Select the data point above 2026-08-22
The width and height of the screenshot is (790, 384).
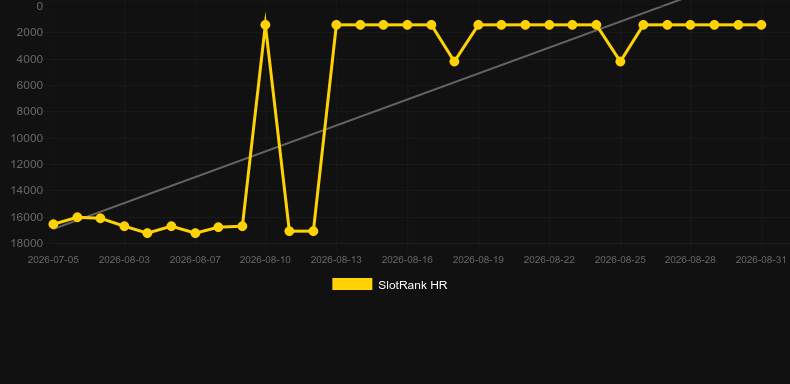coord(549,25)
